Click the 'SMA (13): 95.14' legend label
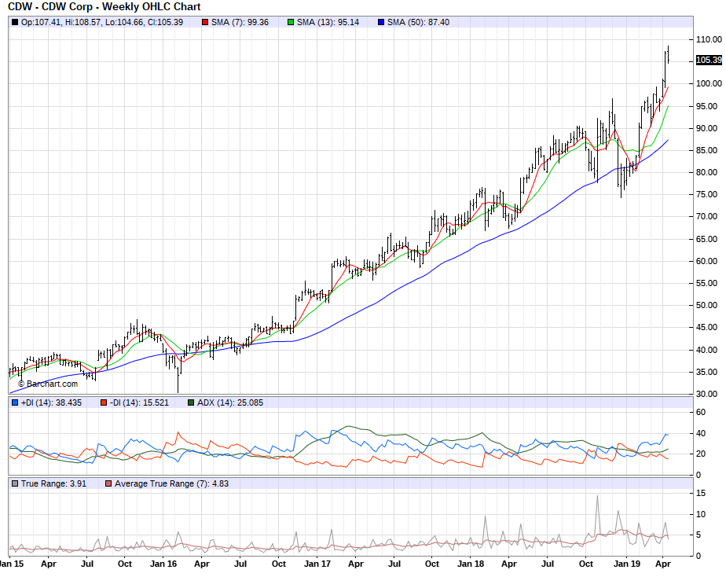726x588 pixels. 328,22
